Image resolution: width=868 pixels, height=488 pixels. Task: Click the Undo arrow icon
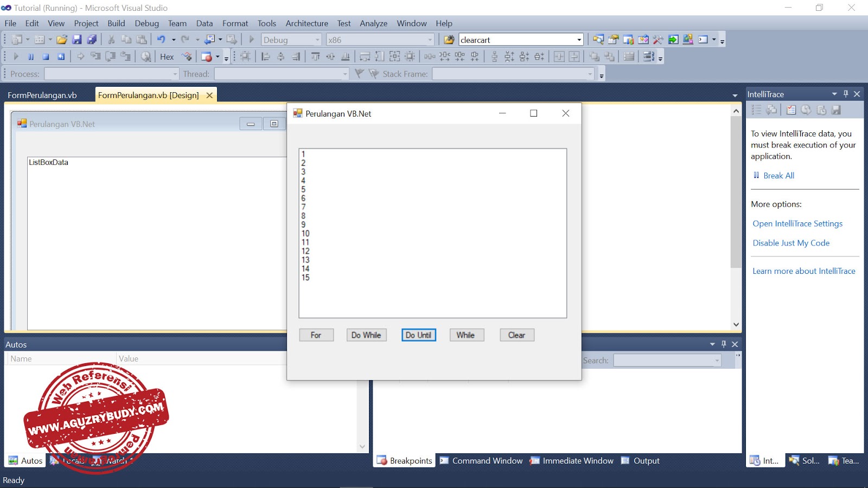[x=161, y=40]
